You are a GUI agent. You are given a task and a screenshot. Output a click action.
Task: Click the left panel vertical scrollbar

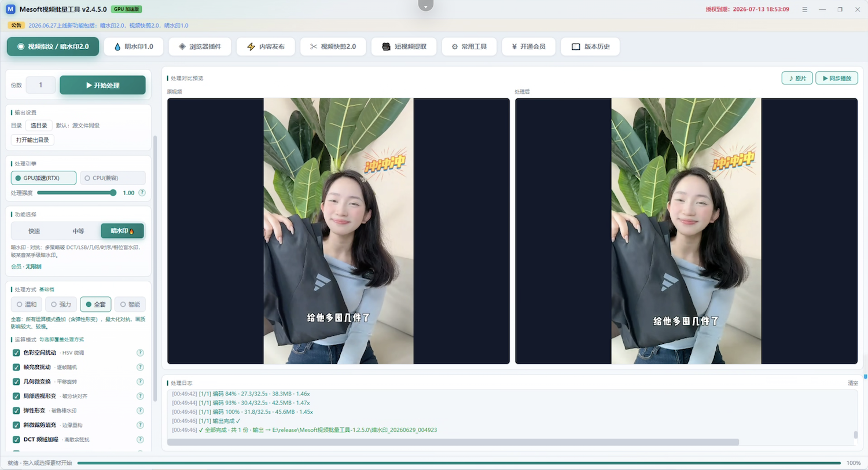coord(155,268)
